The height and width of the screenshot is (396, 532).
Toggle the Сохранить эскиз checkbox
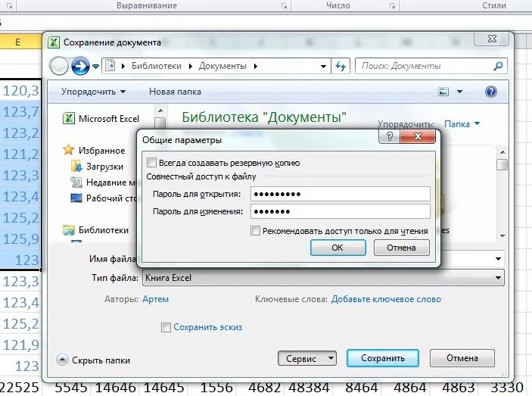166,327
